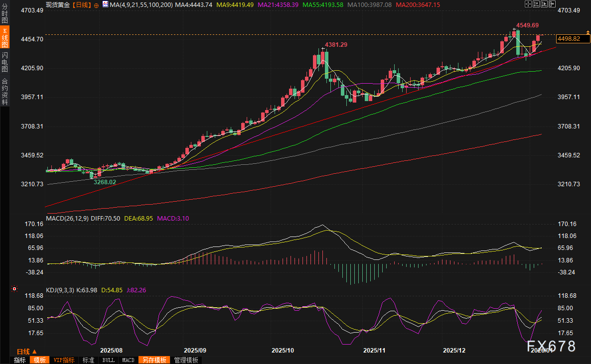The width and height of the screenshot is (591, 364).
Task: Click the crosshair cursor icon at top right
Action: [x=528, y=4]
